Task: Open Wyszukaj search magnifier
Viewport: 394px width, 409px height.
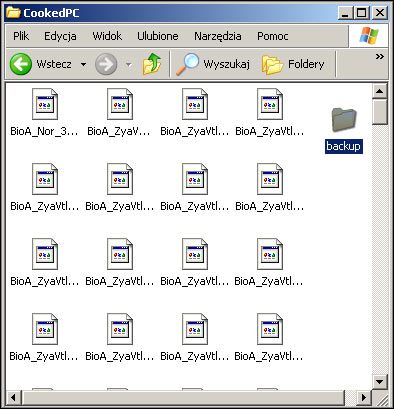Action: click(x=187, y=64)
